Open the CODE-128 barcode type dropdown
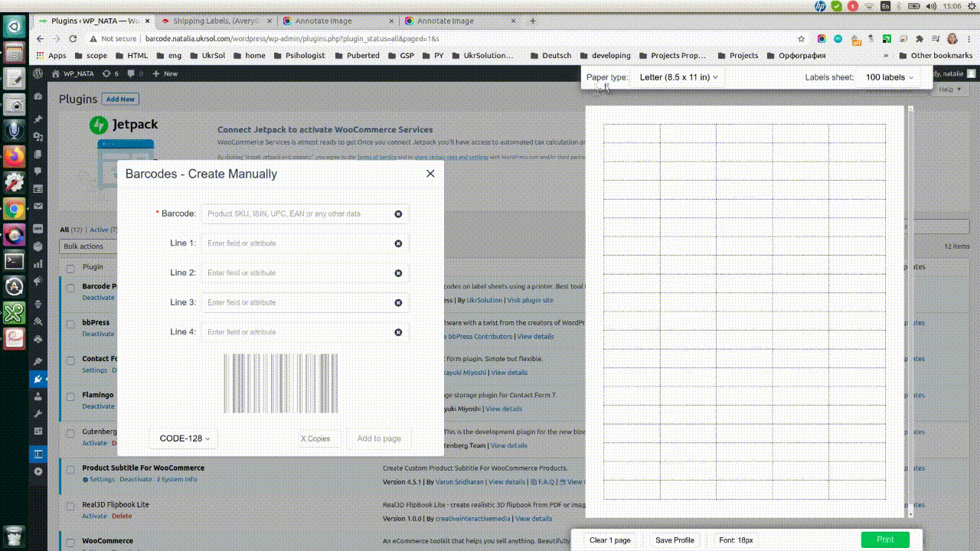The width and height of the screenshot is (980, 551). 184,439
